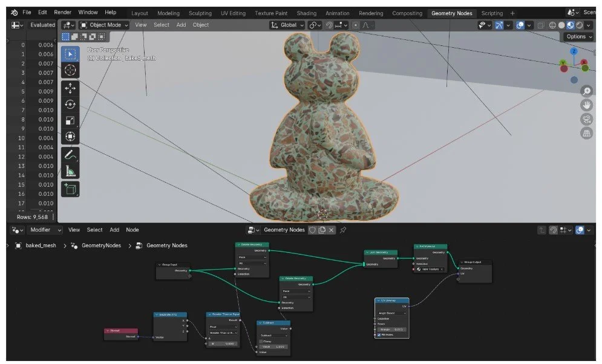Switch to the UV Editing tab

click(x=233, y=13)
